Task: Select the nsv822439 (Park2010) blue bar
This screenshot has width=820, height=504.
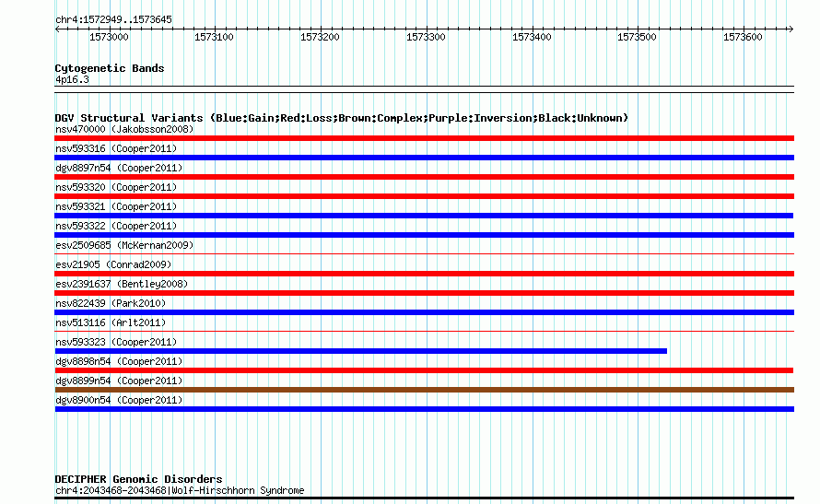Action: 424,312
